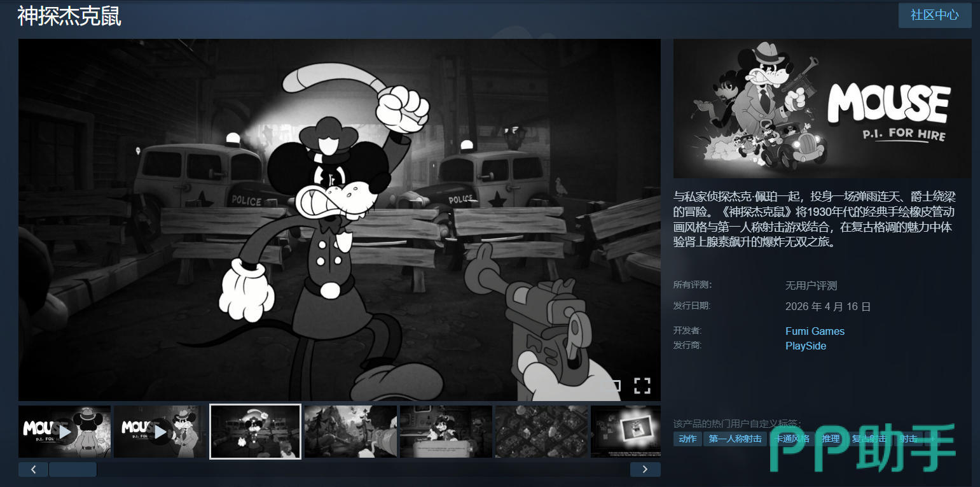Click the thumbnail strip scrollbar handle

pyautogui.click(x=72, y=470)
